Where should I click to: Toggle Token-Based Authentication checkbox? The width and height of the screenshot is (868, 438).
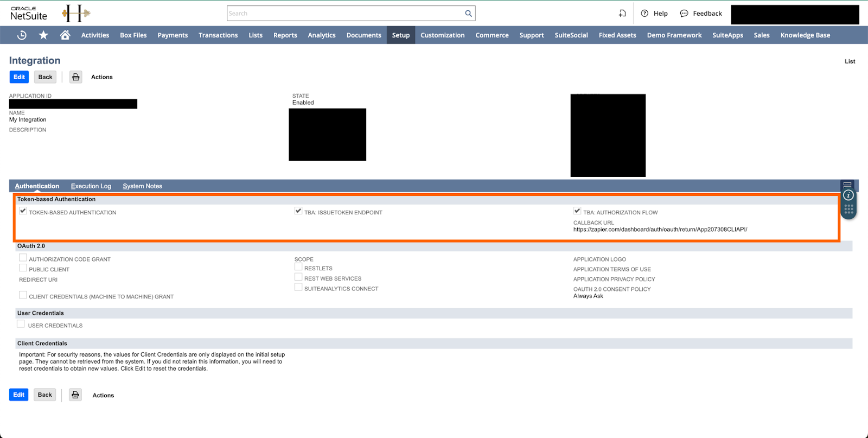point(23,211)
